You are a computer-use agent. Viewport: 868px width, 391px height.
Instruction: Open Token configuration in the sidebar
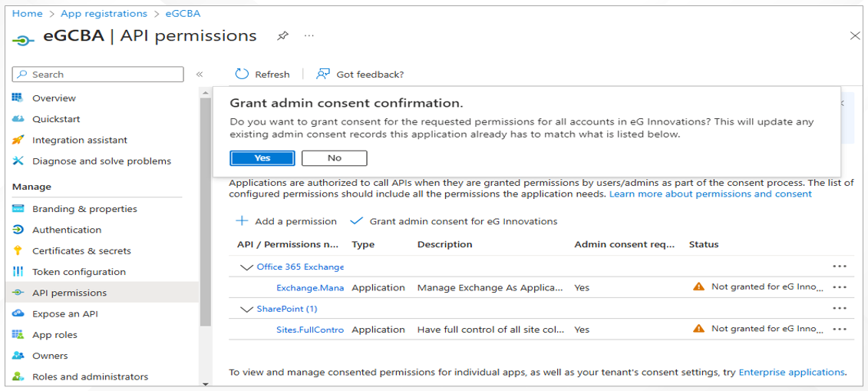pyautogui.click(x=79, y=272)
